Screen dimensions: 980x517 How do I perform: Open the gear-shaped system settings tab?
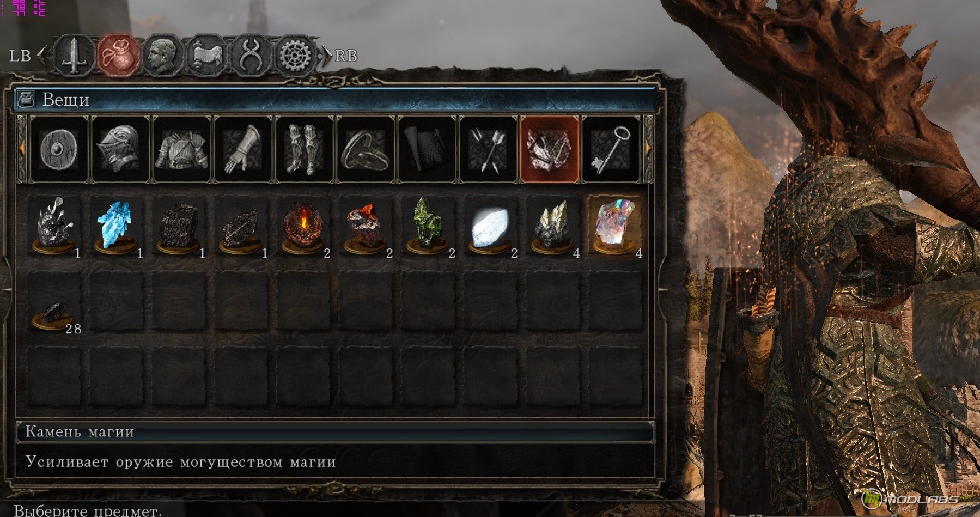click(296, 54)
